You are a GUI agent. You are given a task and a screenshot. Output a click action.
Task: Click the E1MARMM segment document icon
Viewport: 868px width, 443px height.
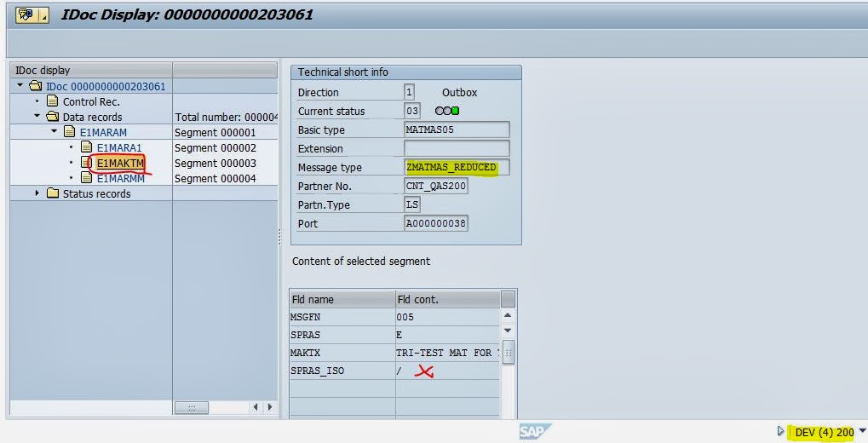86,178
